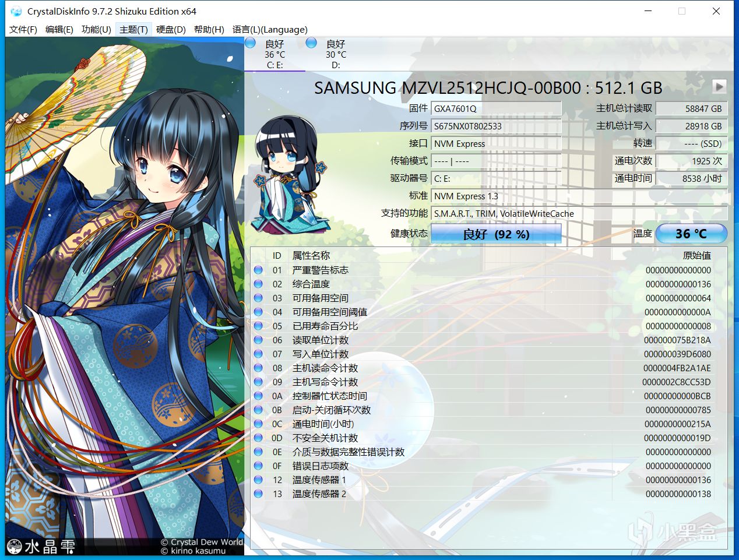Click the status orb for 主机读命令计数

tap(258, 368)
